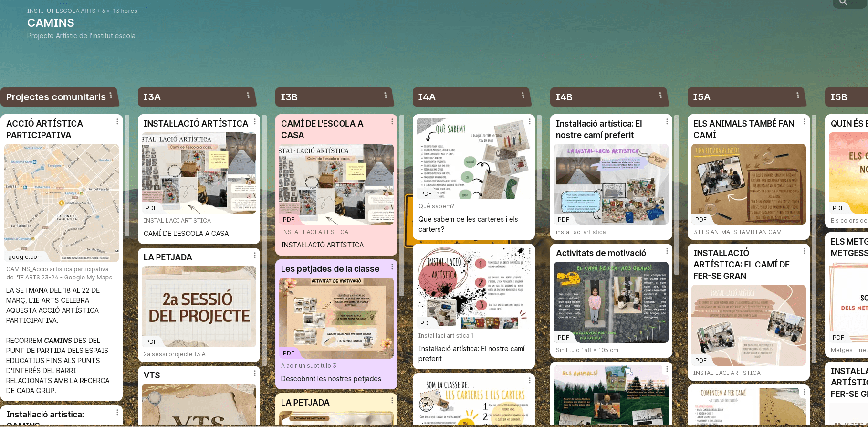Open more options on ELS ANIMALS TAMBÉ FAN CAMÍ card
Viewport: 868px width, 427px height.
pos(805,122)
